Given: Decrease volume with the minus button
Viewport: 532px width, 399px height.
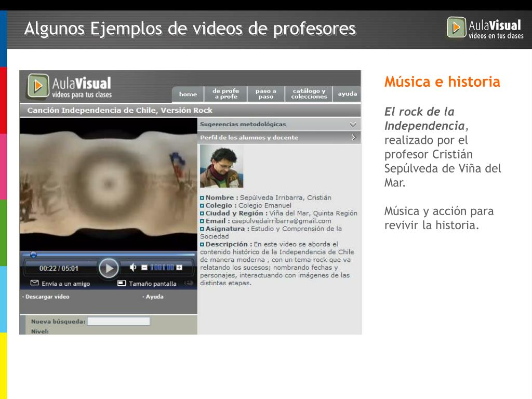Looking at the screenshot, I should 144,268.
